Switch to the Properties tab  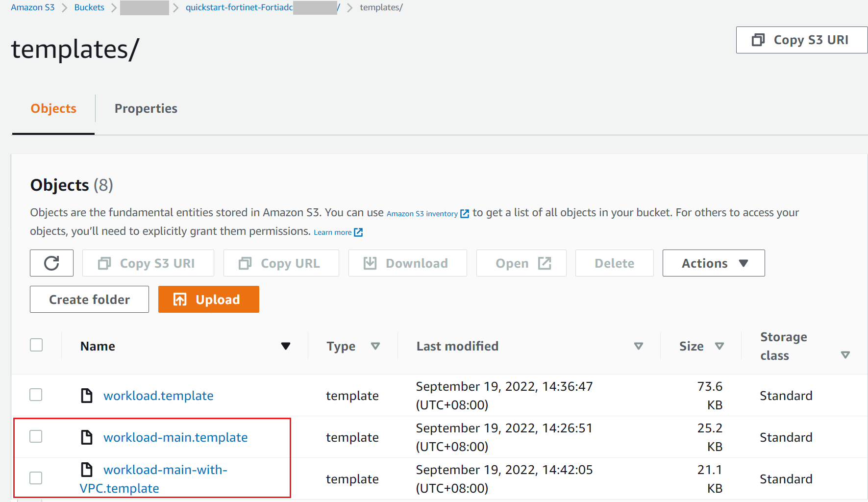[x=146, y=108]
